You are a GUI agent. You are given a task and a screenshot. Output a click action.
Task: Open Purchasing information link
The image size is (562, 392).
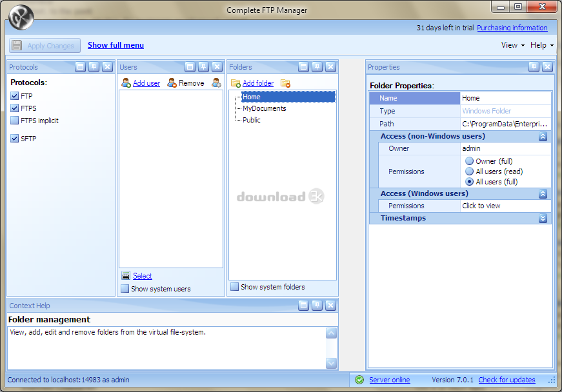click(x=512, y=28)
